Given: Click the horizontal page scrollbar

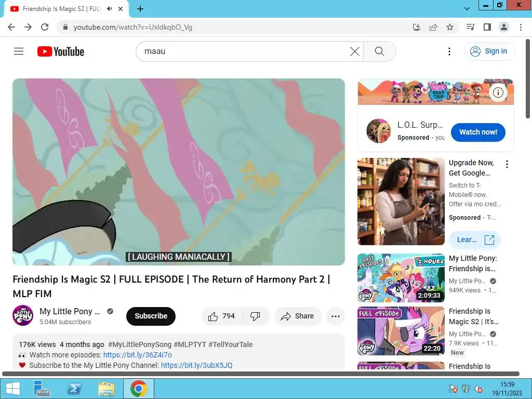Looking at the screenshot, I should point(261,374).
